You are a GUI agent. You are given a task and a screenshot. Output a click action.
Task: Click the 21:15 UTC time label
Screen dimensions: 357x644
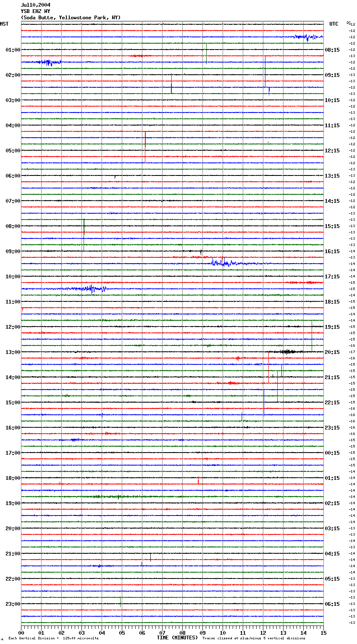[332, 377]
